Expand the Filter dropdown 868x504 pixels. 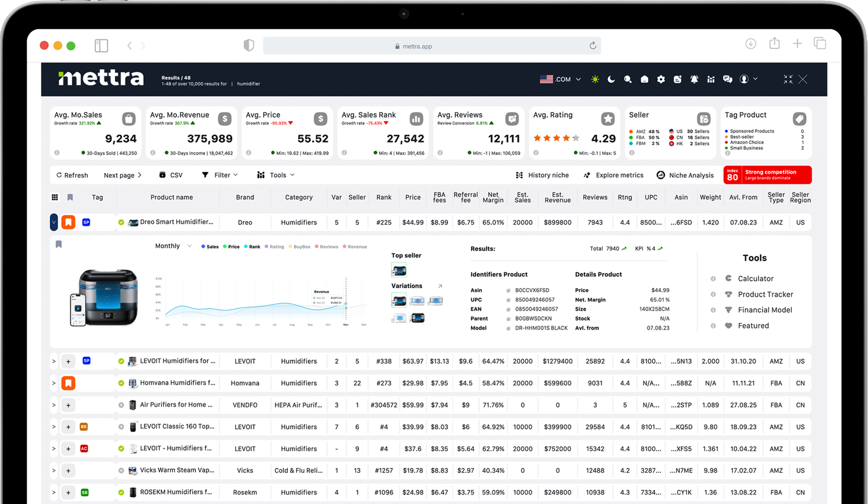point(220,175)
